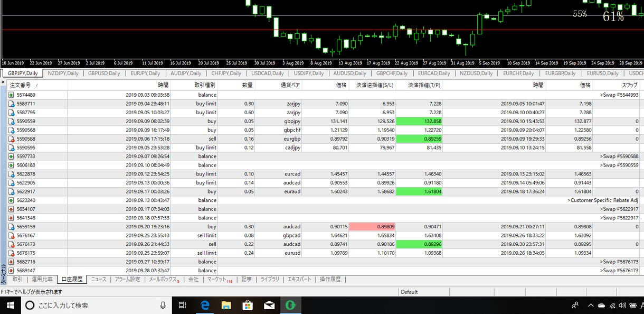Click the order icon beside 5659159
Screen dimensions: 644x314
pos(12,226)
